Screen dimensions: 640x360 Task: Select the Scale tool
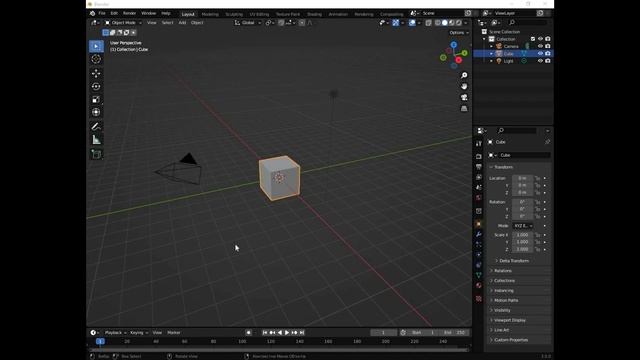click(x=96, y=100)
